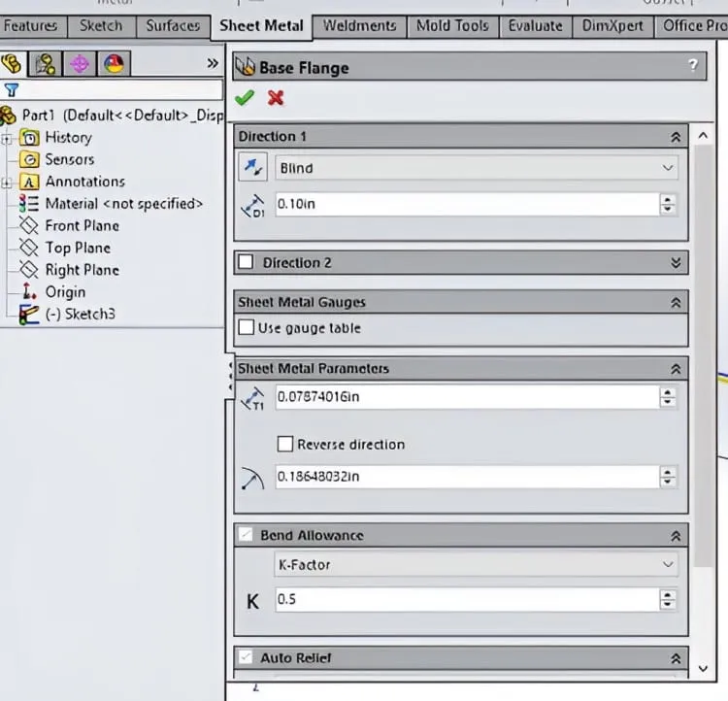Enable the Direction 2 checkbox
This screenshot has height=701, width=728.
(x=247, y=262)
